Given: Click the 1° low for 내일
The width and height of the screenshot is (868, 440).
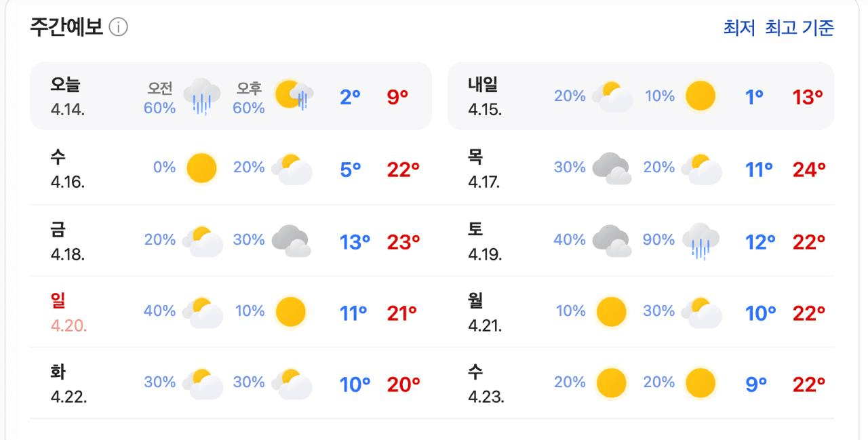Looking at the screenshot, I should 754,97.
